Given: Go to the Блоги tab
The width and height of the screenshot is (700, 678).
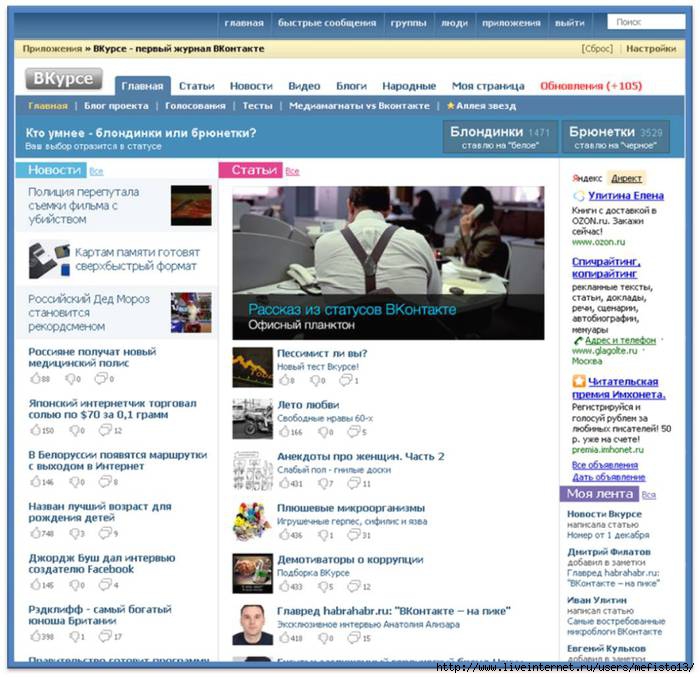Looking at the screenshot, I should point(351,86).
